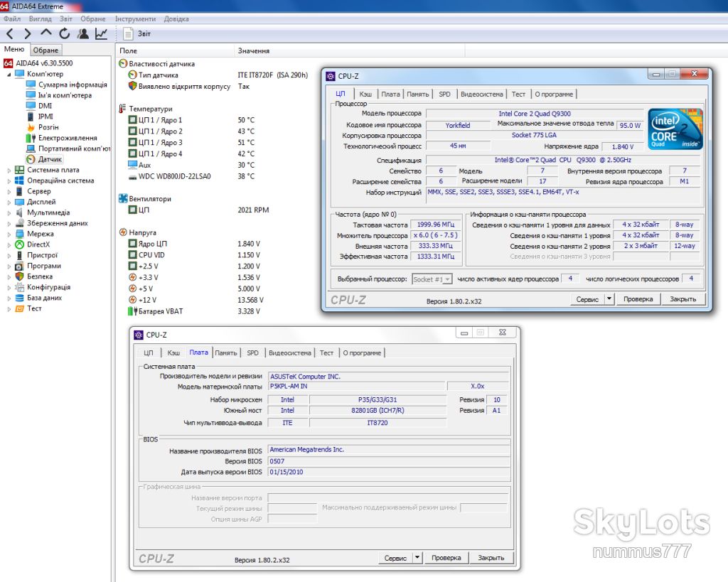This screenshot has width=728, height=582.
Task: Click Закрыть button in top CPU-Z
Action: [x=682, y=299]
